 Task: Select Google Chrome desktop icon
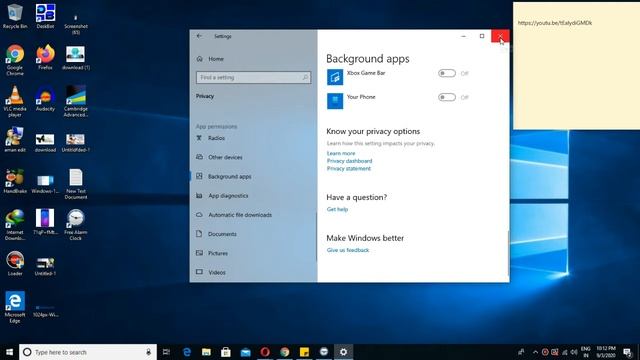[x=15, y=60]
